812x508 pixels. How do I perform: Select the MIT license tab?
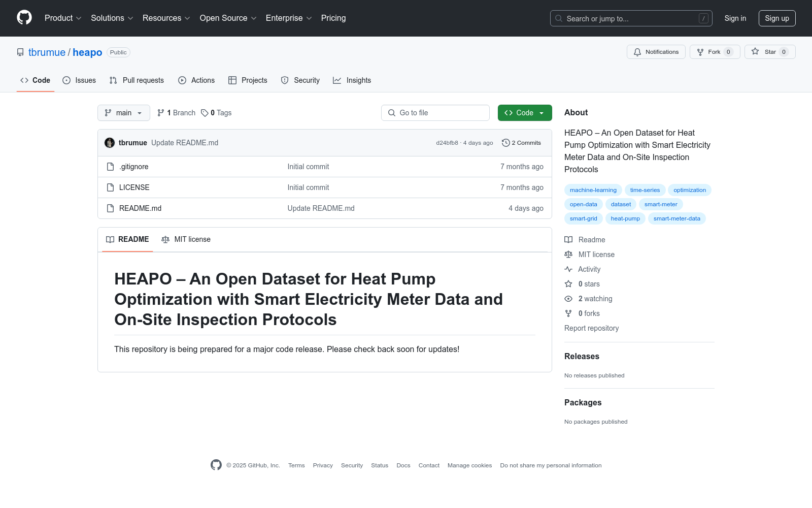[x=186, y=239]
